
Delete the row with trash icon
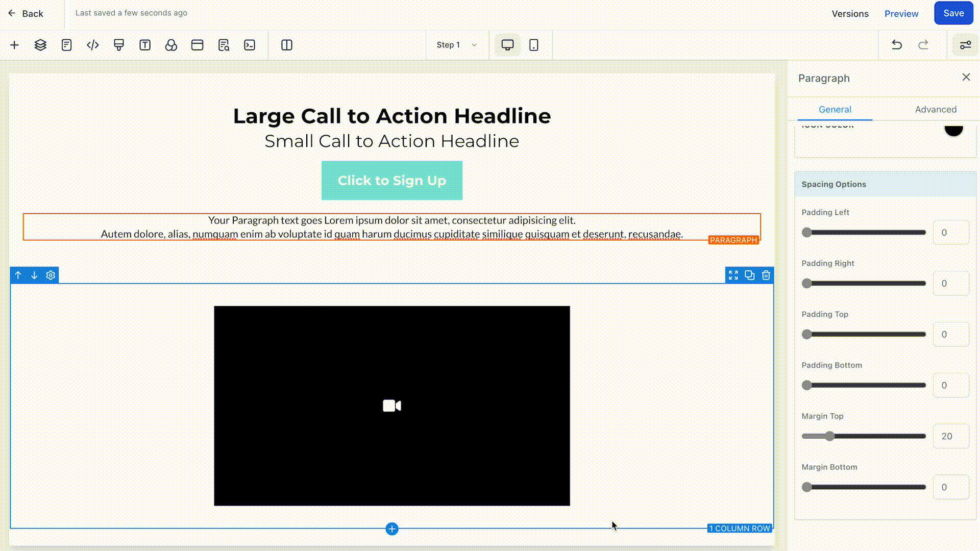[x=766, y=275]
